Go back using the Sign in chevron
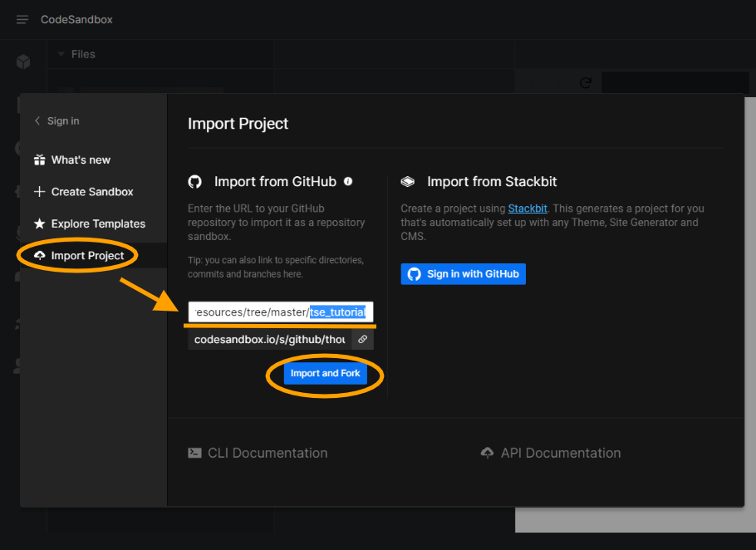Viewport: 756px width, 550px height. click(x=37, y=121)
